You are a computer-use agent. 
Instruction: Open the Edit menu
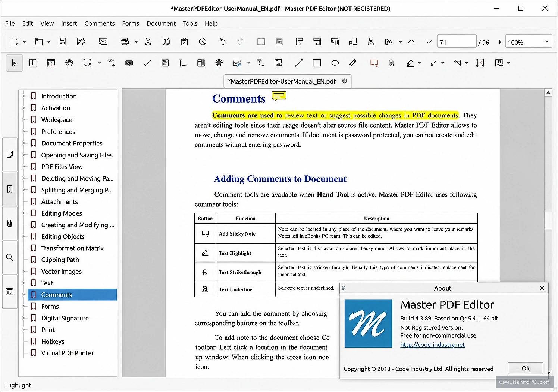coord(28,23)
